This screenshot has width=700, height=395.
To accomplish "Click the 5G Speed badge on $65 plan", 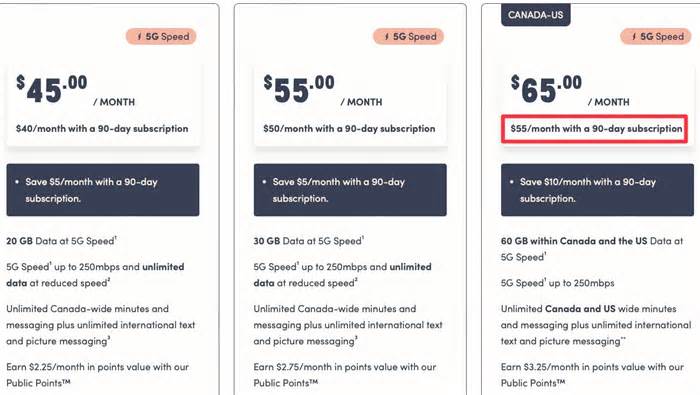I will click(x=656, y=37).
